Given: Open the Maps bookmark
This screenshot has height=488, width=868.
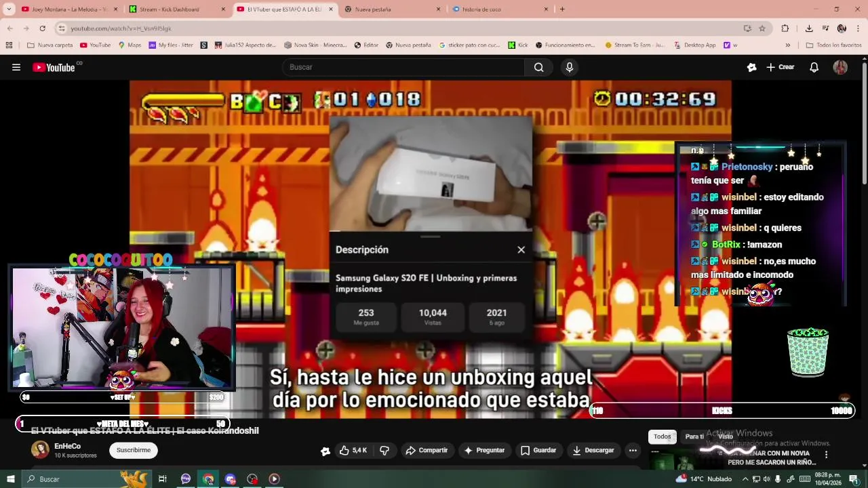Looking at the screenshot, I should [x=130, y=45].
